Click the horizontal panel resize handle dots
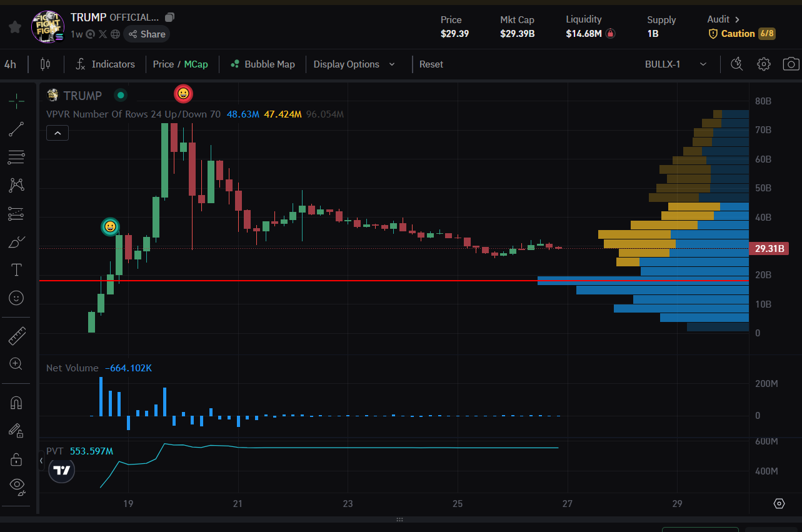This screenshot has width=802, height=532. 400,519
